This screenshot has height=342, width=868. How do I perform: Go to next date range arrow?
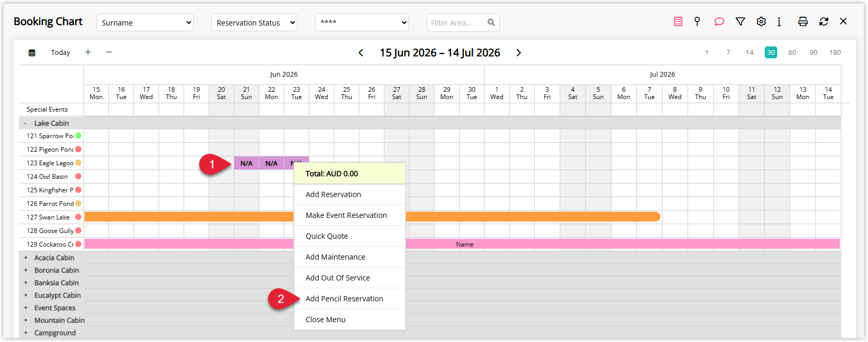coord(519,53)
